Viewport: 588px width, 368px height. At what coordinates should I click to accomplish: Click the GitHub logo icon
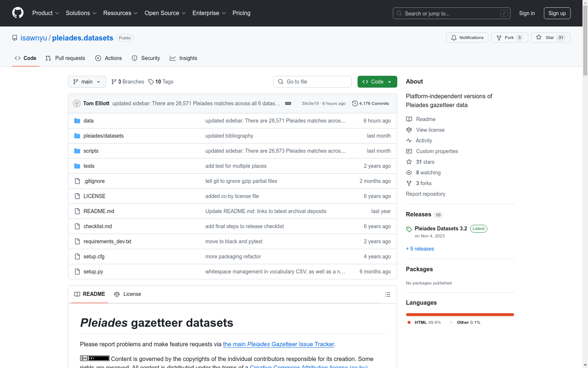[x=18, y=13]
